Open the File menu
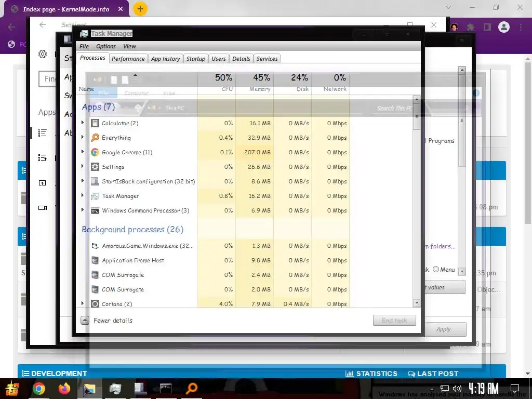Image resolution: width=532 pixels, height=399 pixels. pyautogui.click(x=84, y=46)
